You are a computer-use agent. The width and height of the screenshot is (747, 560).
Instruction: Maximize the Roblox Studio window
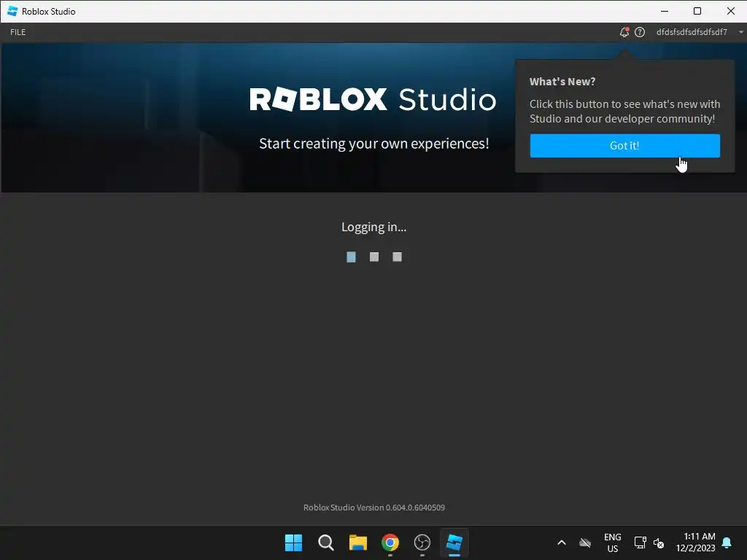[x=697, y=11]
